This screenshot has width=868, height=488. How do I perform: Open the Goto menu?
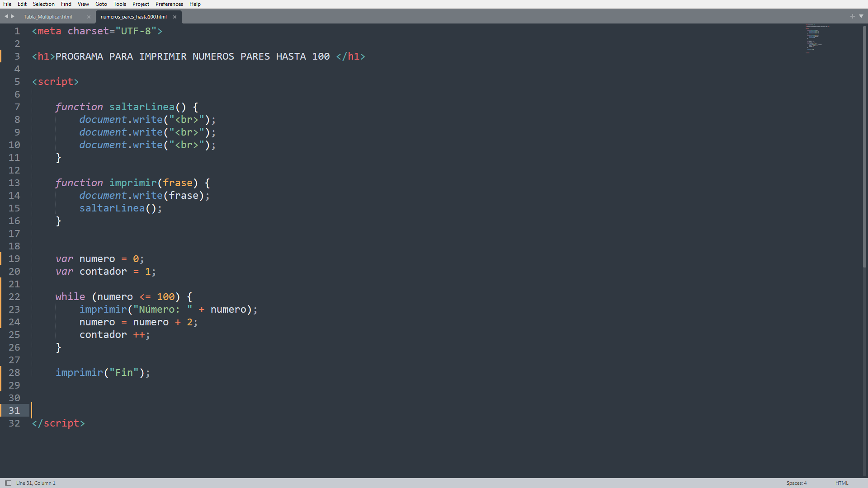point(101,4)
